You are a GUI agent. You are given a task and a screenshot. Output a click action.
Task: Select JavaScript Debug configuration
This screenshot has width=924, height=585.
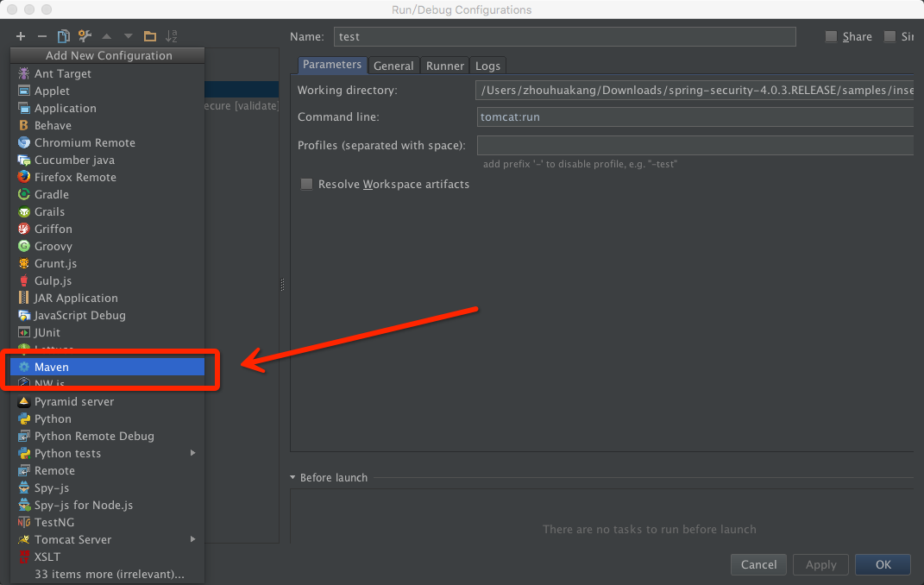click(107, 315)
